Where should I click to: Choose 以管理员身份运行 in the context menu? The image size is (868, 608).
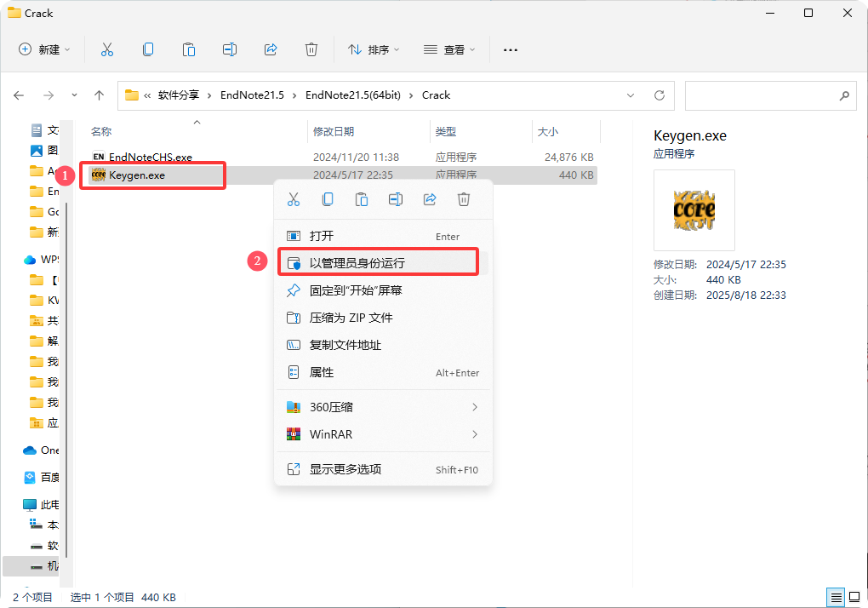click(x=383, y=263)
